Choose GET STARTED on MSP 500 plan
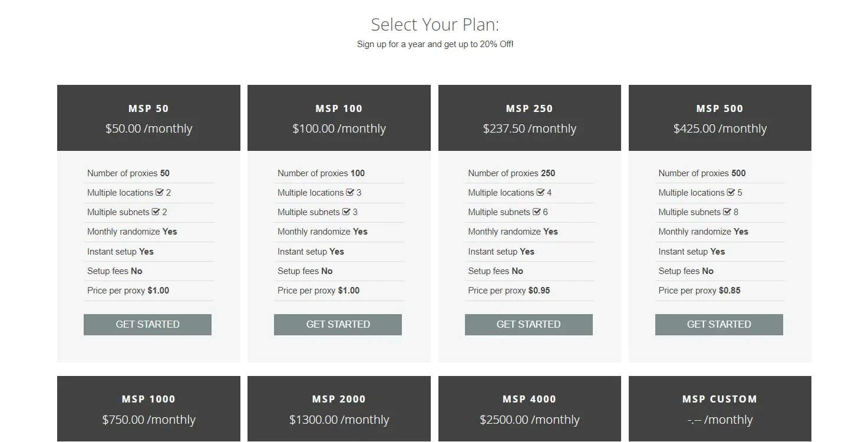 (719, 324)
